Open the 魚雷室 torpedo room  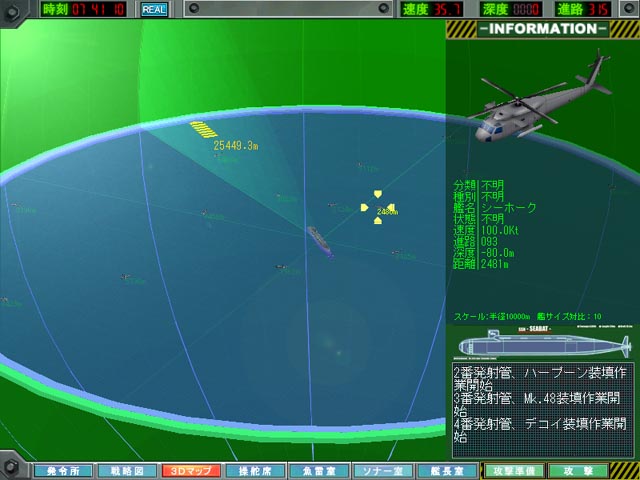pyautogui.click(x=320, y=471)
